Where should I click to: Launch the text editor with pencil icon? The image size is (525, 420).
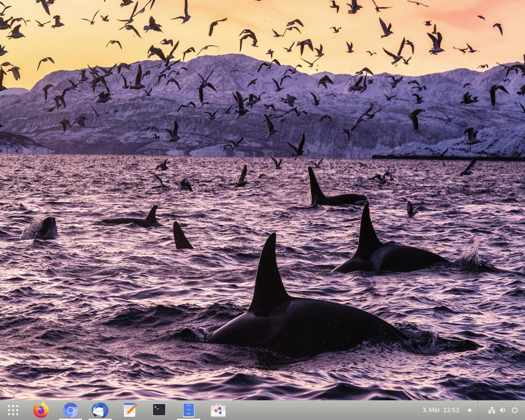(130, 410)
